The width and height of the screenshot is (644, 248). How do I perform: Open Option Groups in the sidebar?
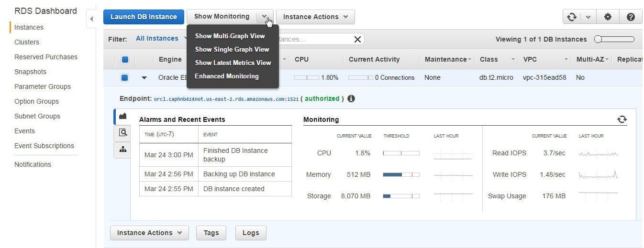pyautogui.click(x=36, y=101)
